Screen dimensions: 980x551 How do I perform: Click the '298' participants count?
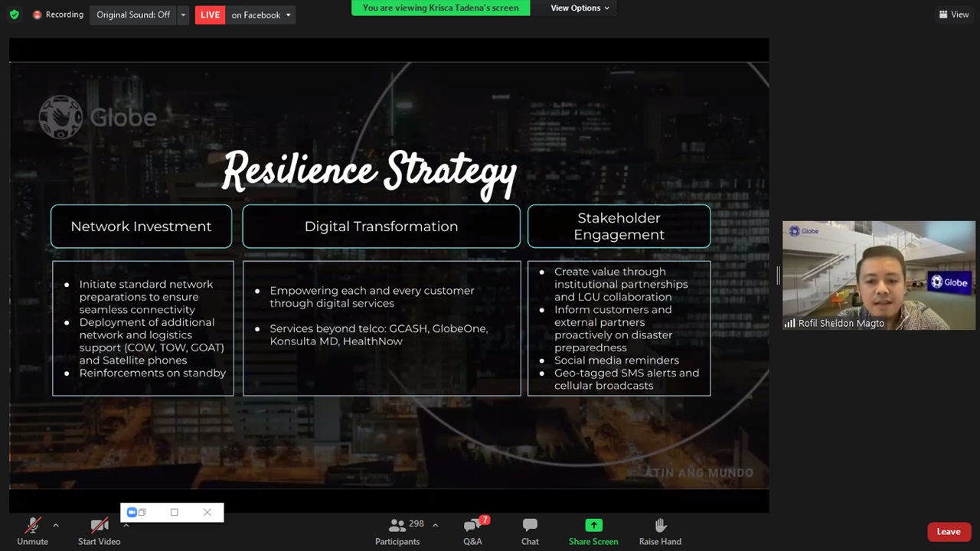click(416, 524)
